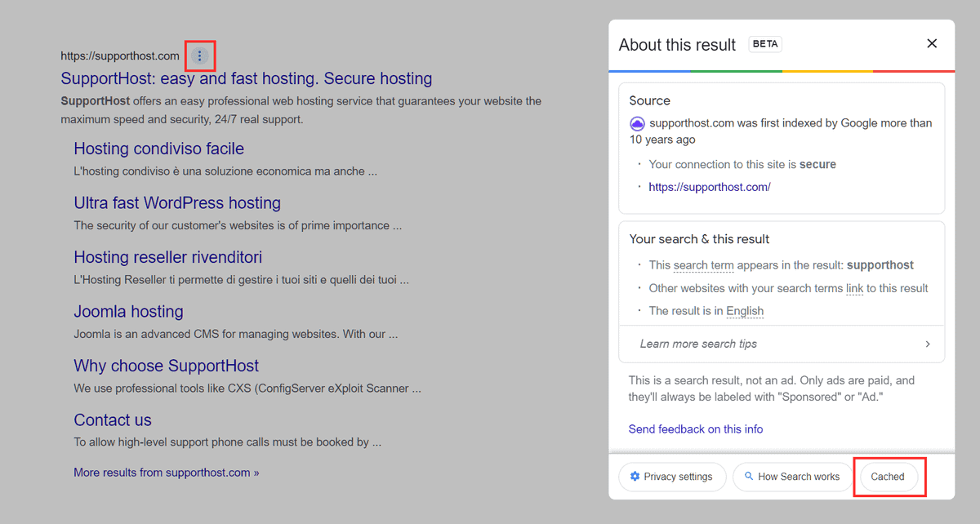Click More results from supporthost.com
Viewport: 980px width, 524px height.
[x=166, y=472]
